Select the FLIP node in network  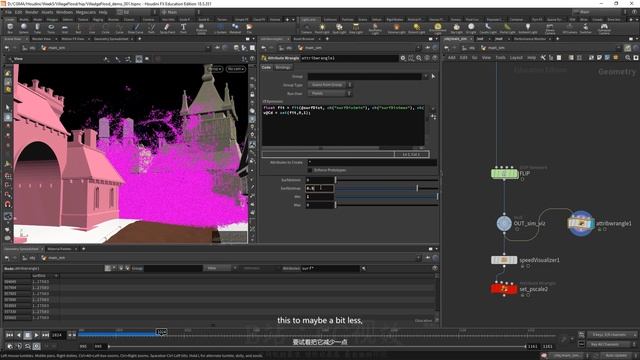504,173
